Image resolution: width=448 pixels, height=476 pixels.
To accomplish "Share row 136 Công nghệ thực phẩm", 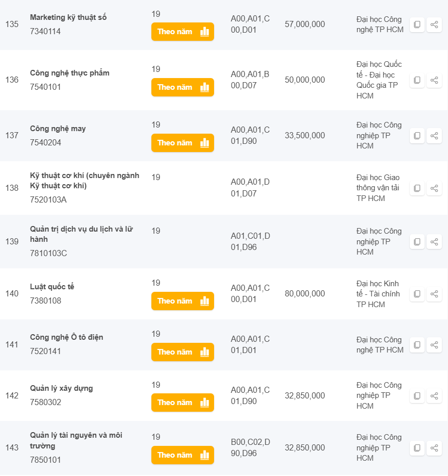I will tap(434, 80).
